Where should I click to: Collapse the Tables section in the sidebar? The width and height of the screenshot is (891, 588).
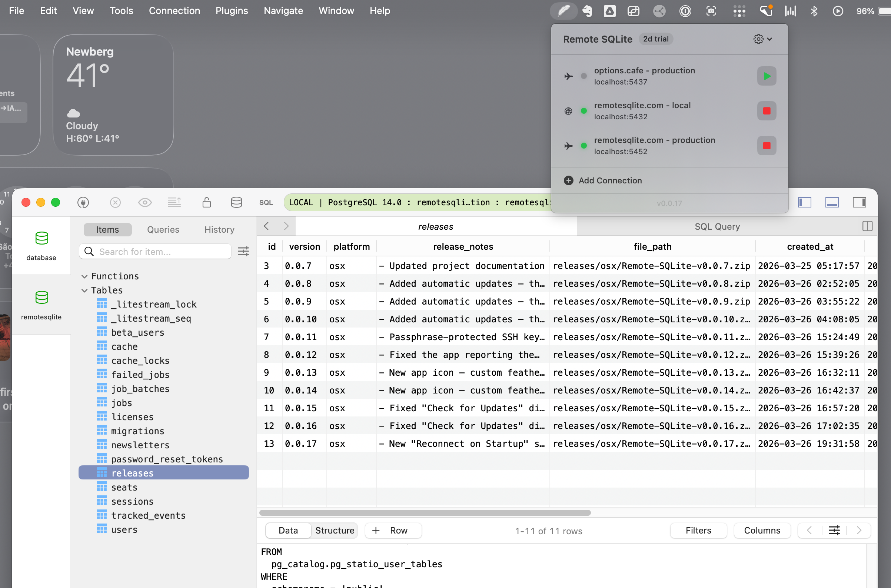click(x=84, y=290)
